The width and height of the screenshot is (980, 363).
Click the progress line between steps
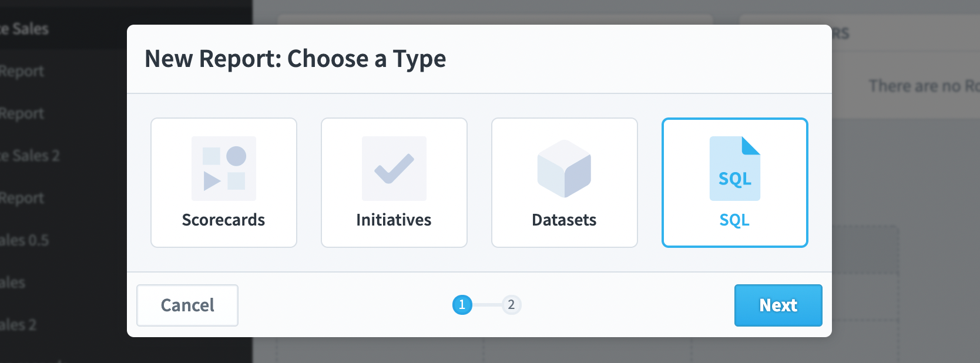[486, 305]
